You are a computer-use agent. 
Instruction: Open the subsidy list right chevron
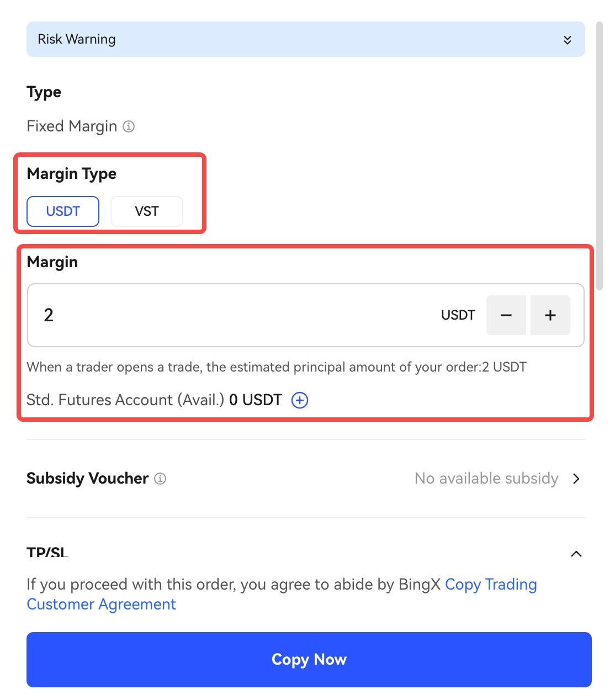point(576,479)
